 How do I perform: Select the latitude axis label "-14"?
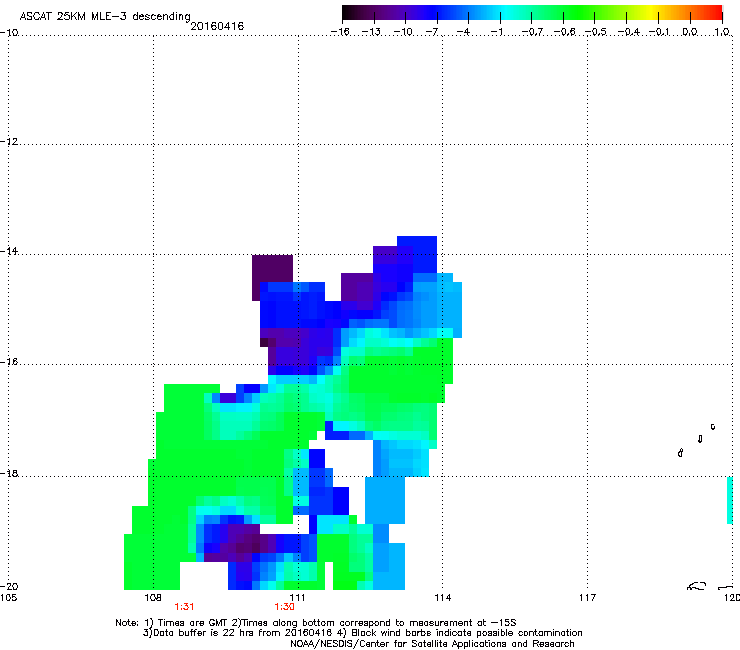[x=9, y=251]
